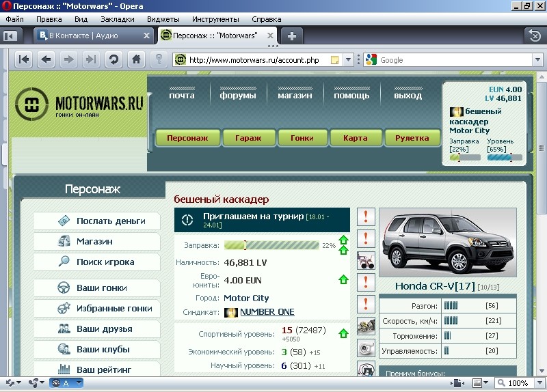The image size is (547, 392).
Task: Click the lower green arrow beside Заправка
Action: coord(344,250)
